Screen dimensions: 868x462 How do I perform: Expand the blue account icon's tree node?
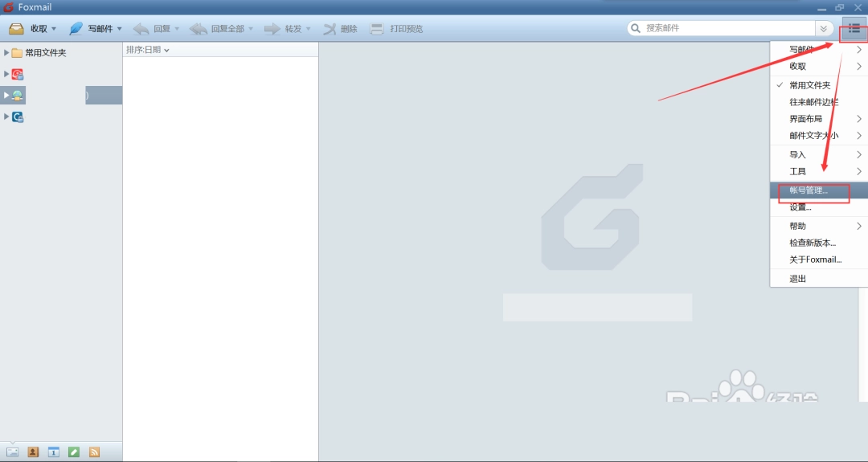(x=6, y=117)
